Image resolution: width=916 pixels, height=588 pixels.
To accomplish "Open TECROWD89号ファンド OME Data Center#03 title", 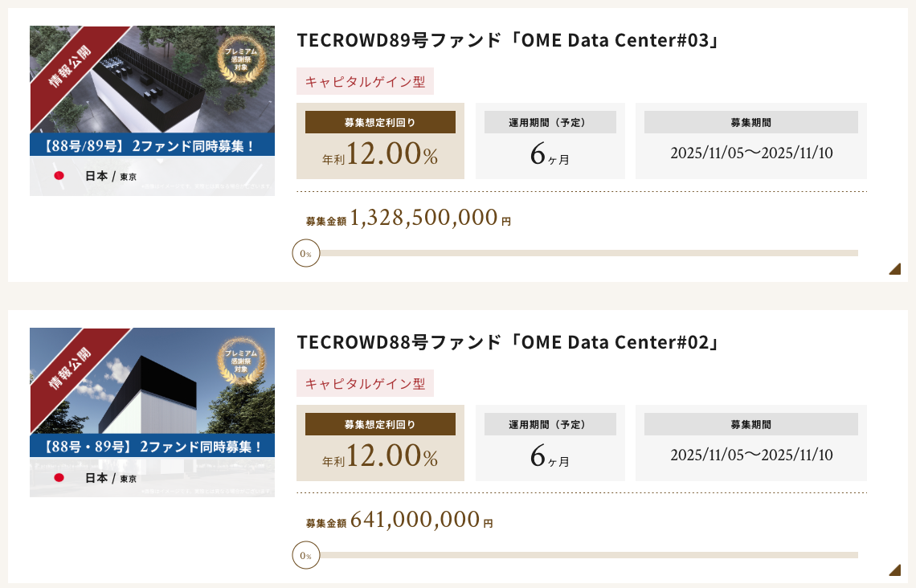I will (x=507, y=40).
